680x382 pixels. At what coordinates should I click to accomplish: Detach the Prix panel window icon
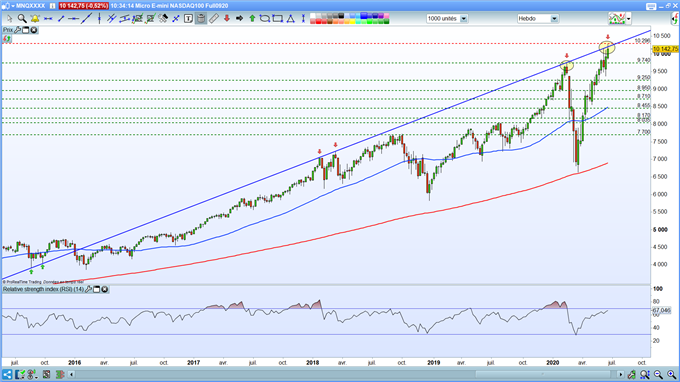tap(26, 30)
